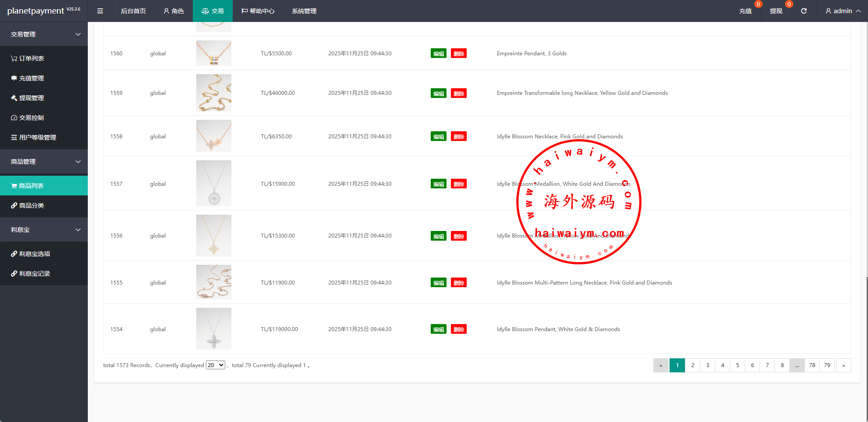
Task: Click the sidebar collapse hamburger icon
Action: tap(100, 11)
